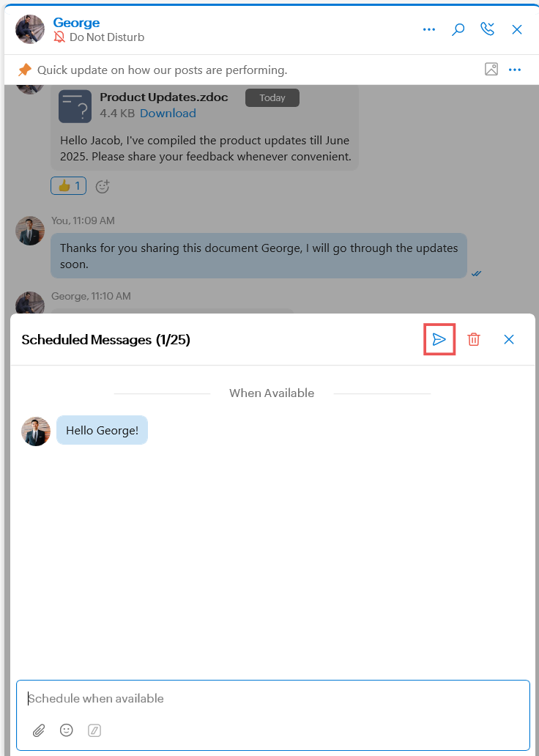The image size is (539, 756).
Task: Start a call with George
Action: point(487,29)
